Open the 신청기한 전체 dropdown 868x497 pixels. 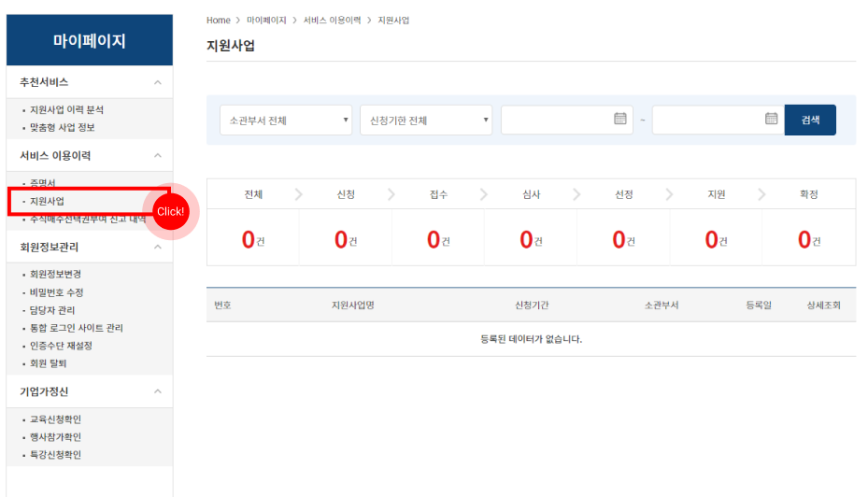tap(426, 121)
